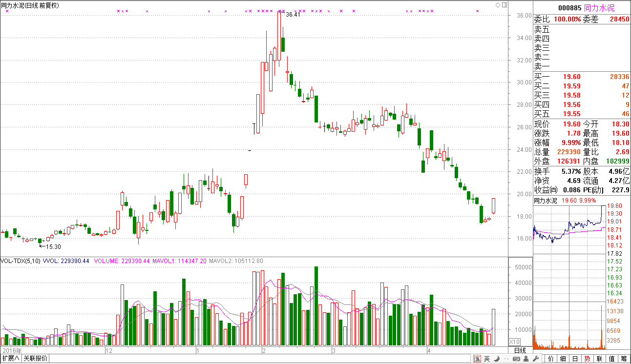Click the chart title 同力水泥(日线 前复权)
The image size is (631, 364).
tap(30, 5)
